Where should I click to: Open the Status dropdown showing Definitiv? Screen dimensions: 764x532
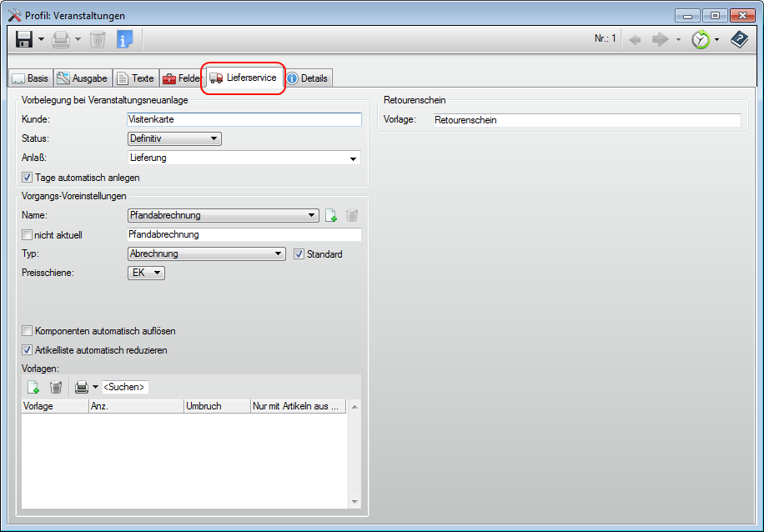pos(174,138)
